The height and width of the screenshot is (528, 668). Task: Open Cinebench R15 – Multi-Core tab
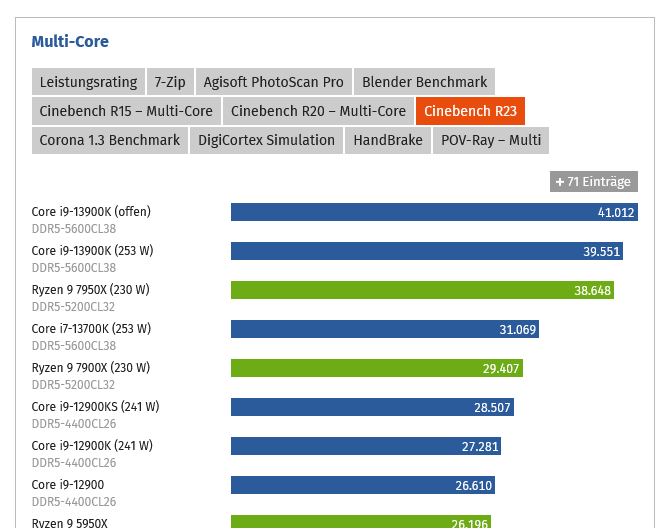(126, 111)
